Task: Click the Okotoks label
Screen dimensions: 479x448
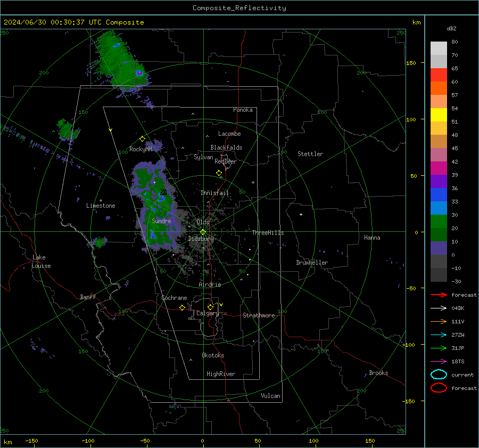Action: pos(213,355)
